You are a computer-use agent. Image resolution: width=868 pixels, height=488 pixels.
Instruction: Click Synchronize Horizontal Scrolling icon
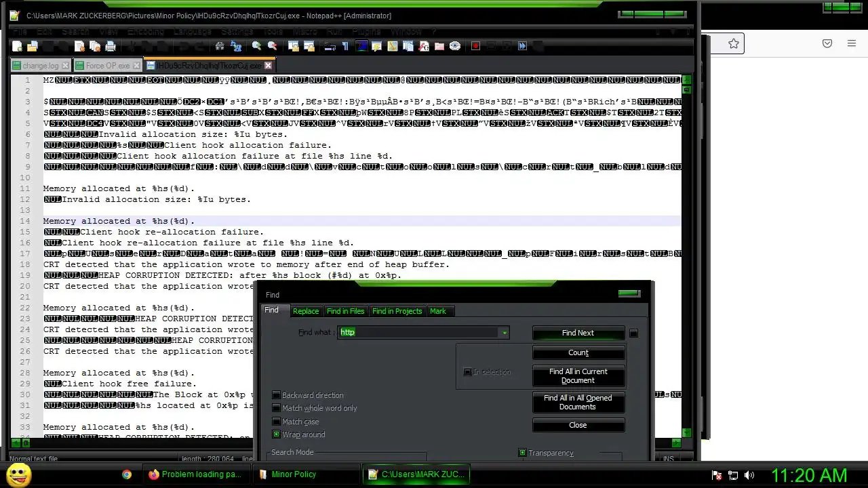[309, 46]
